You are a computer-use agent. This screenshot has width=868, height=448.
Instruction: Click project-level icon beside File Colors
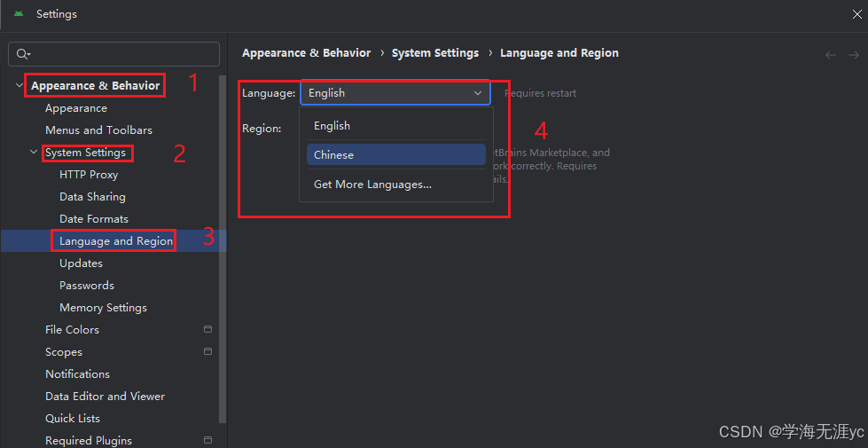tap(207, 329)
